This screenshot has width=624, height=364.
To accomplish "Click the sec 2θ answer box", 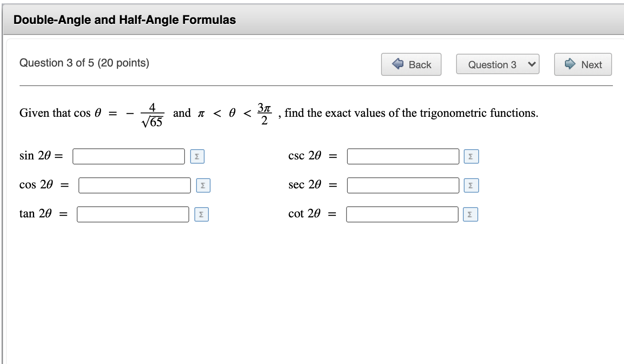I will (x=402, y=185).
